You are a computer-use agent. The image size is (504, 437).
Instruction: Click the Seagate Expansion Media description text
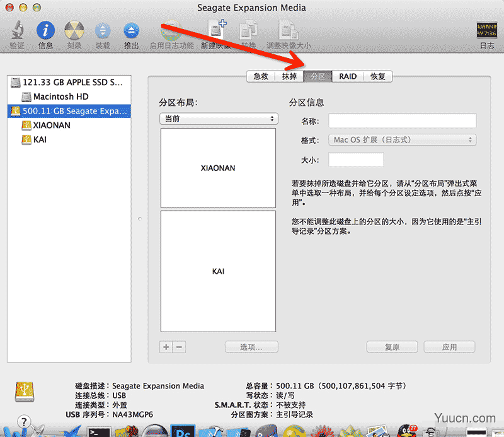[x=158, y=386]
